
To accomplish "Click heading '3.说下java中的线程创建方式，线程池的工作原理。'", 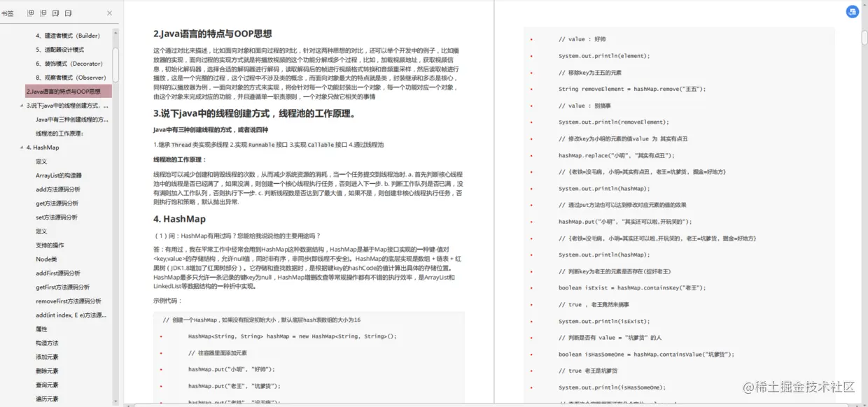I will tap(255, 113).
